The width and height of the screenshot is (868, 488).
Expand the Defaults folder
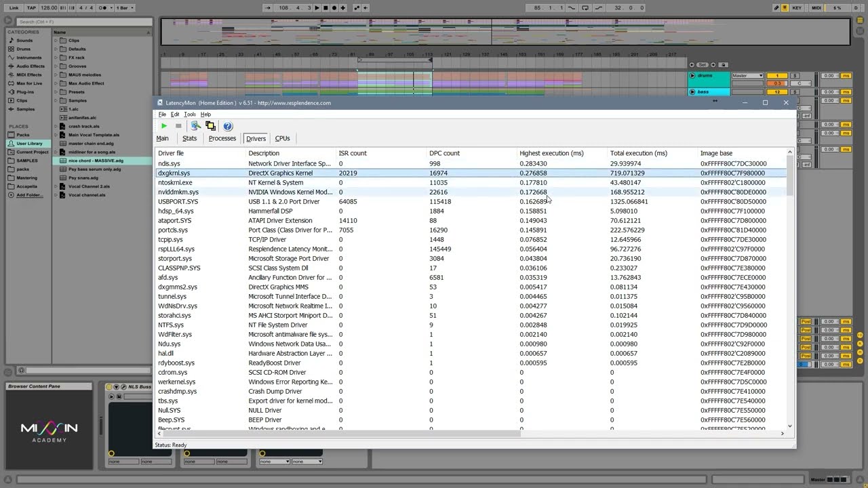point(56,49)
